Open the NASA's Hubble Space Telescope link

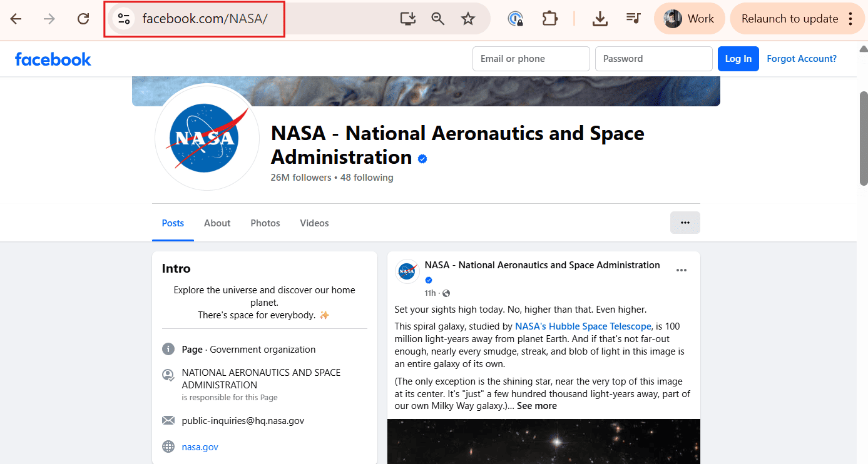(x=583, y=326)
